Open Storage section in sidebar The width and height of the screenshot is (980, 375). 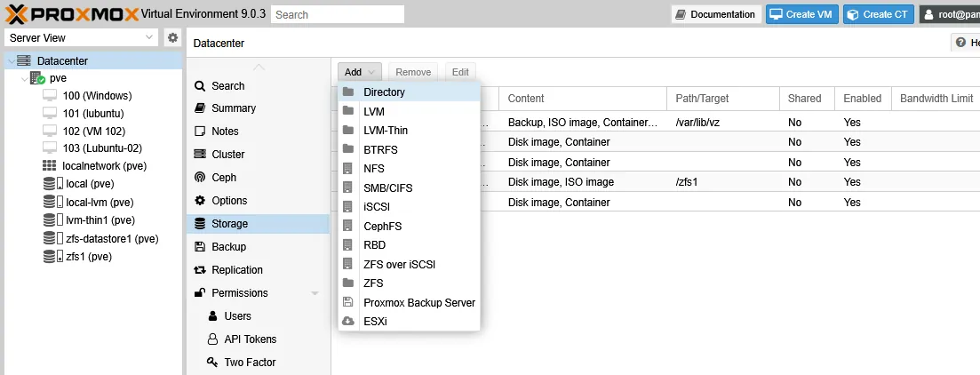[x=259, y=224]
